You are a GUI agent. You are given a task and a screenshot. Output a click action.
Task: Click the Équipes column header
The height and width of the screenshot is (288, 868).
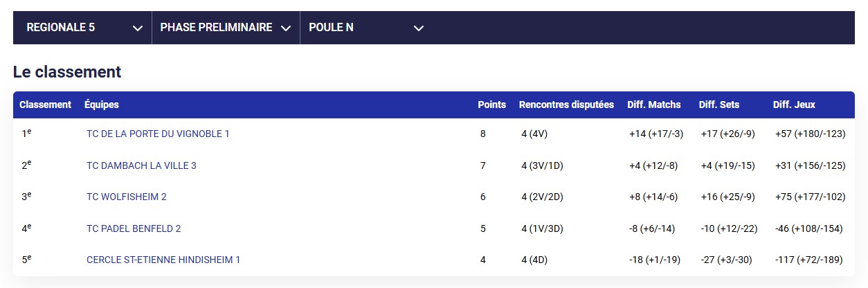(101, 105)
